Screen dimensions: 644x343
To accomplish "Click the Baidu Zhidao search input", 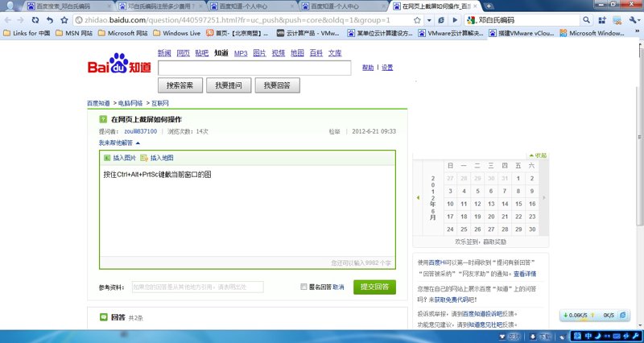I will [254, 68].
